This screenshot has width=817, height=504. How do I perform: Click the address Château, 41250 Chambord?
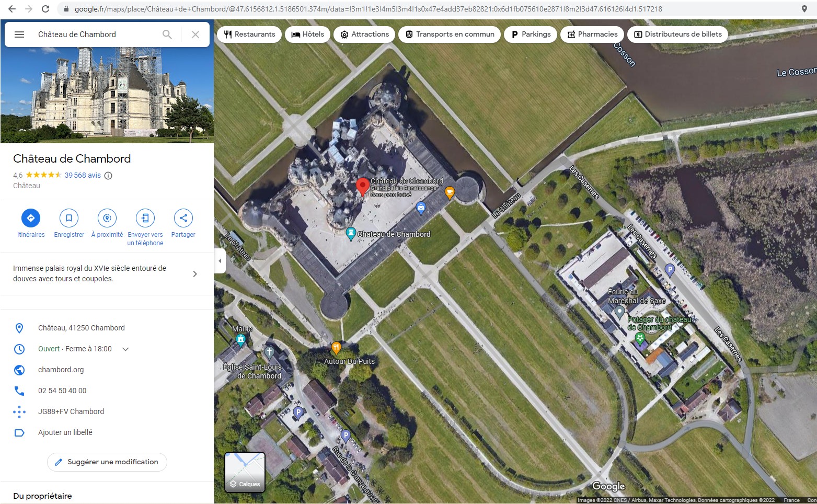coord(82,328)
